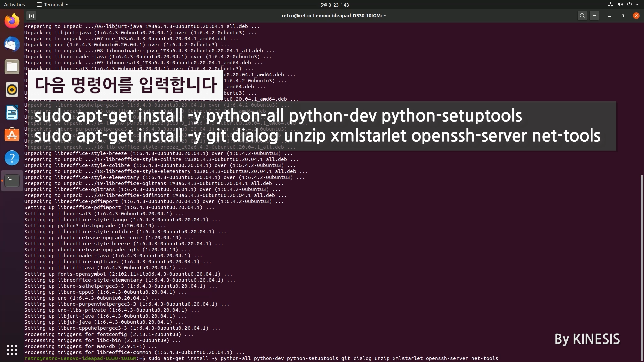Open the clock and calendar panel
The width and height of the screenshot is (644, 362).
click(334, 5)
